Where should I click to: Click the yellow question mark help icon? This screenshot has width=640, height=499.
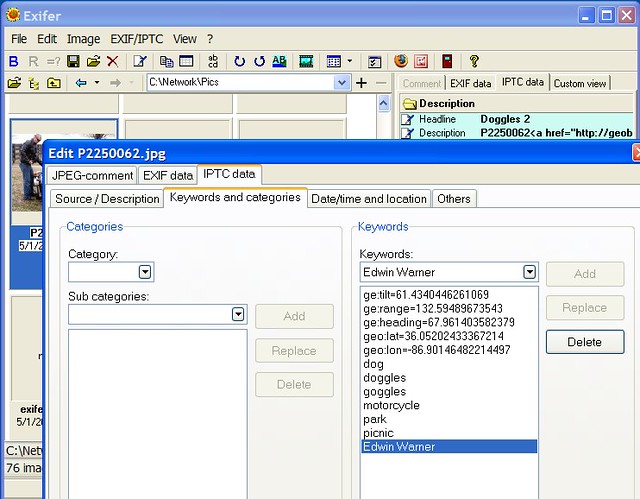tap(474, 61)
